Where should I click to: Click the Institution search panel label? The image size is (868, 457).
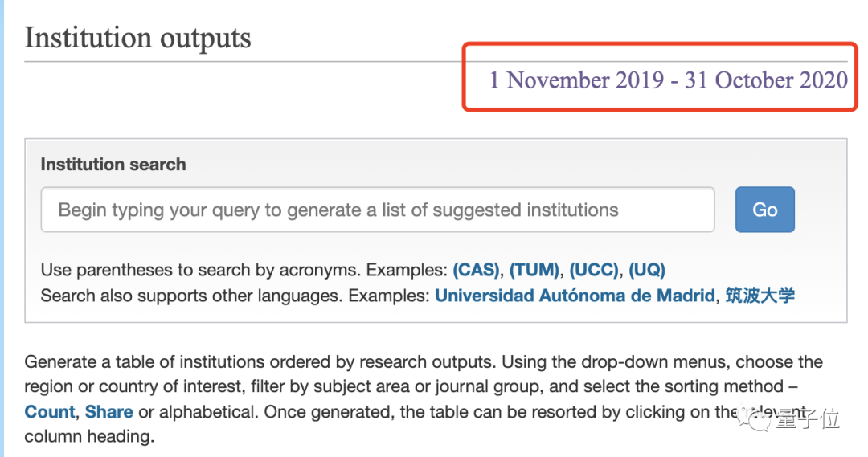point(113,165)
